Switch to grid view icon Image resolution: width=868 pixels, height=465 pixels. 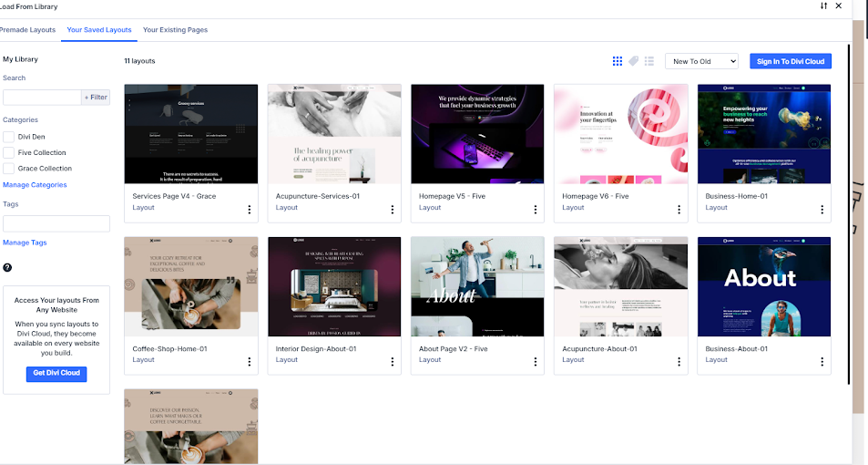click(x=618, y=61)
